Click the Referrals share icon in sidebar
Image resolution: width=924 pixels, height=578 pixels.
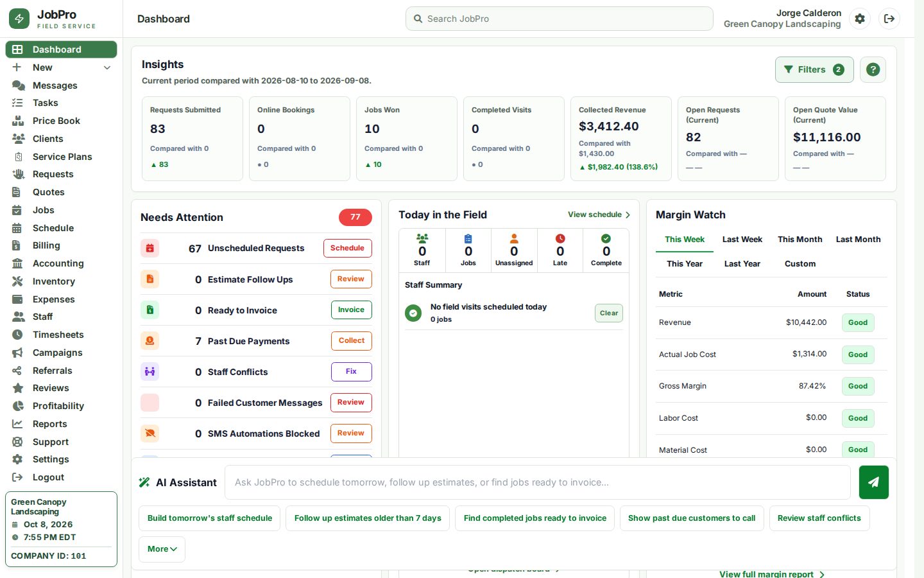click(17, 371)
